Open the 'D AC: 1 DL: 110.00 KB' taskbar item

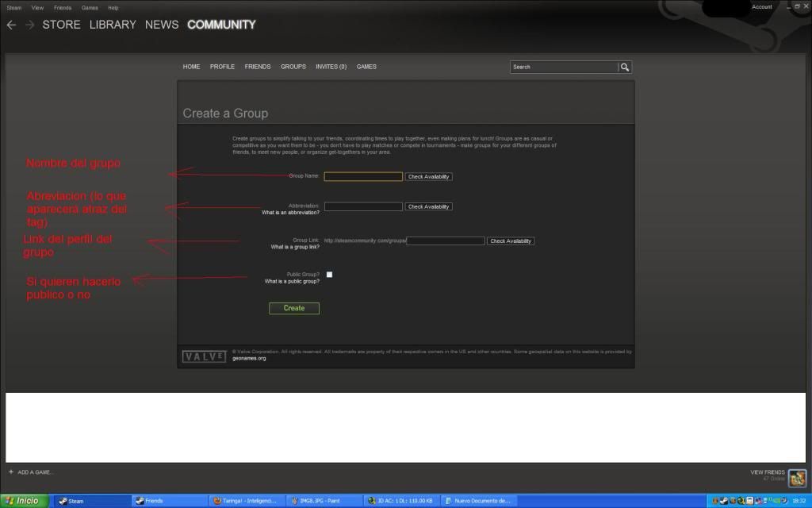point(403,501)
